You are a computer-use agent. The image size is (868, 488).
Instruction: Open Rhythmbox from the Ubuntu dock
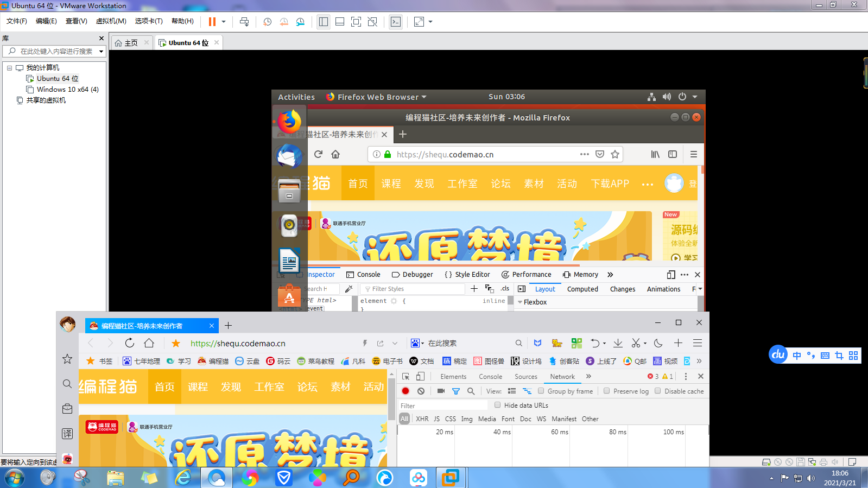(289, 225)
